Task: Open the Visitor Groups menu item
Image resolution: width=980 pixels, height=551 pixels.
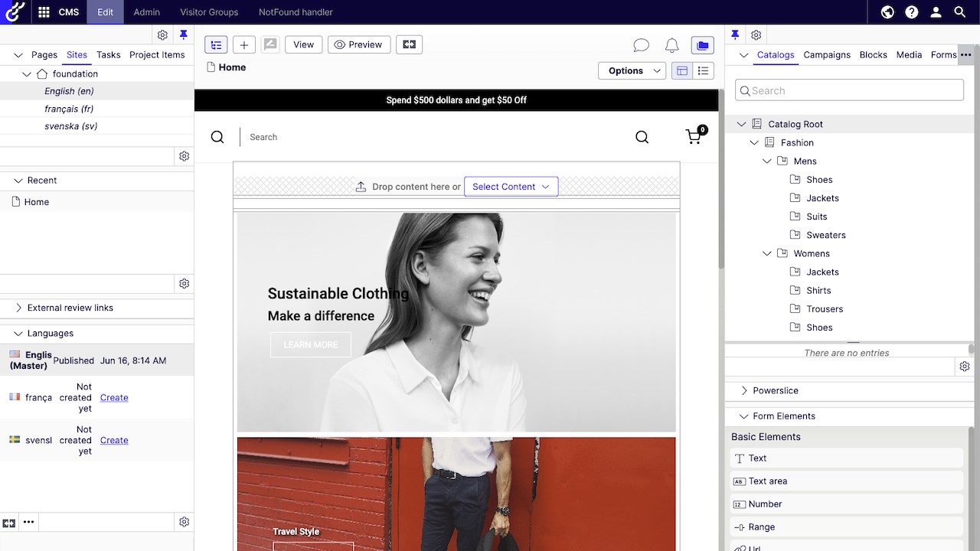Action: point(209,12)
